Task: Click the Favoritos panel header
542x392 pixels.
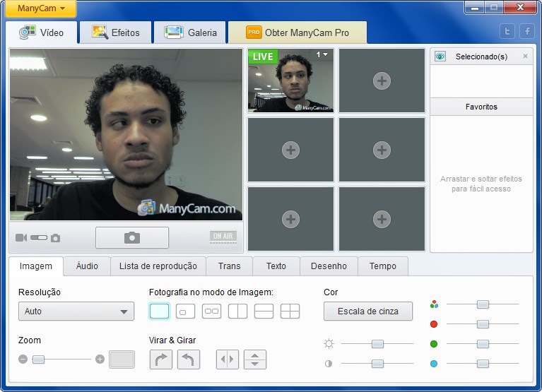Action: (481, 107)
